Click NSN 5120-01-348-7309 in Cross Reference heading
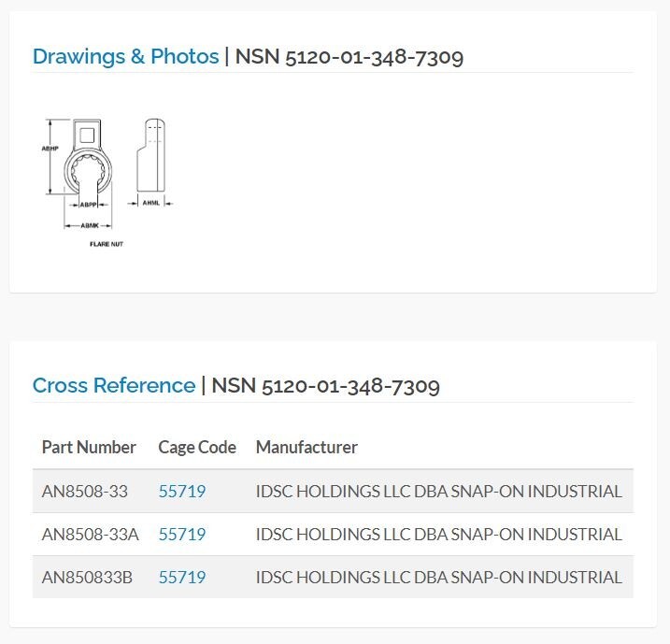 [x=325, y=385]
